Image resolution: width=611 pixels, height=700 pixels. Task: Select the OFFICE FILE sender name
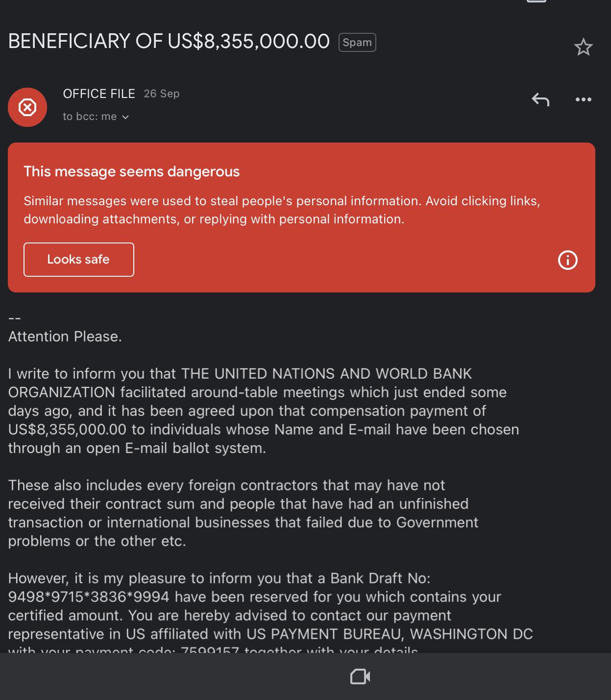[99, 94]
